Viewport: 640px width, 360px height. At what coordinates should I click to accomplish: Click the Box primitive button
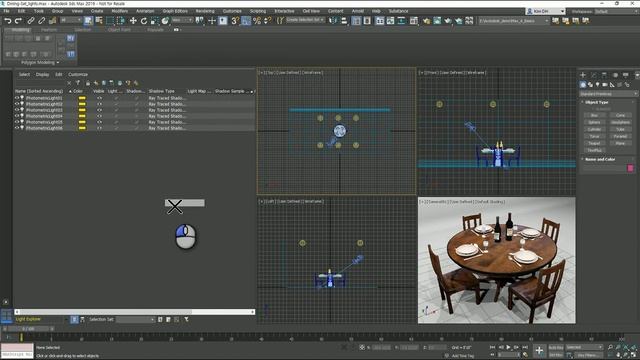click(594, 116)
